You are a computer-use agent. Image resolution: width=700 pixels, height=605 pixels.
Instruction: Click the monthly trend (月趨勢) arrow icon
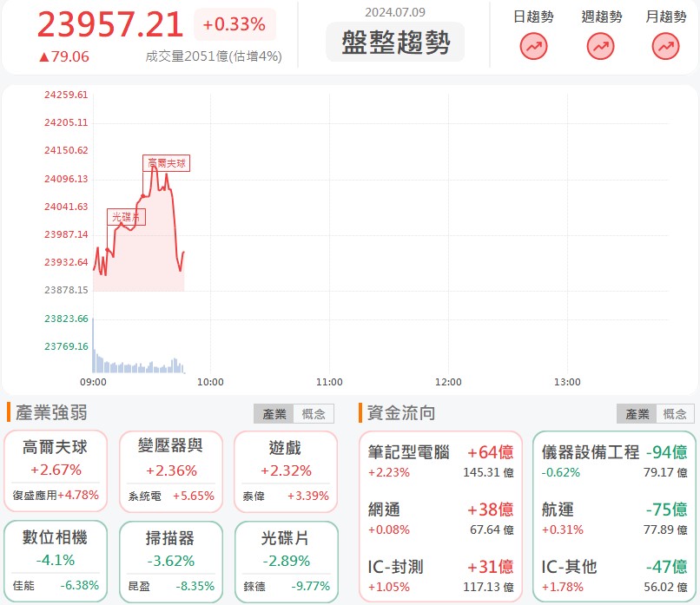(x=665, y=46)
